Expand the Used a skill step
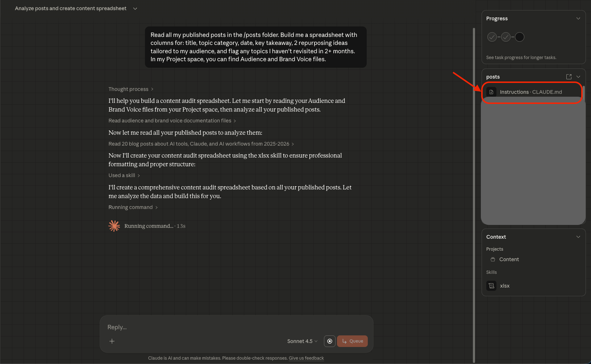The width and height of the screenshot is (591, 364). [124, 175]
